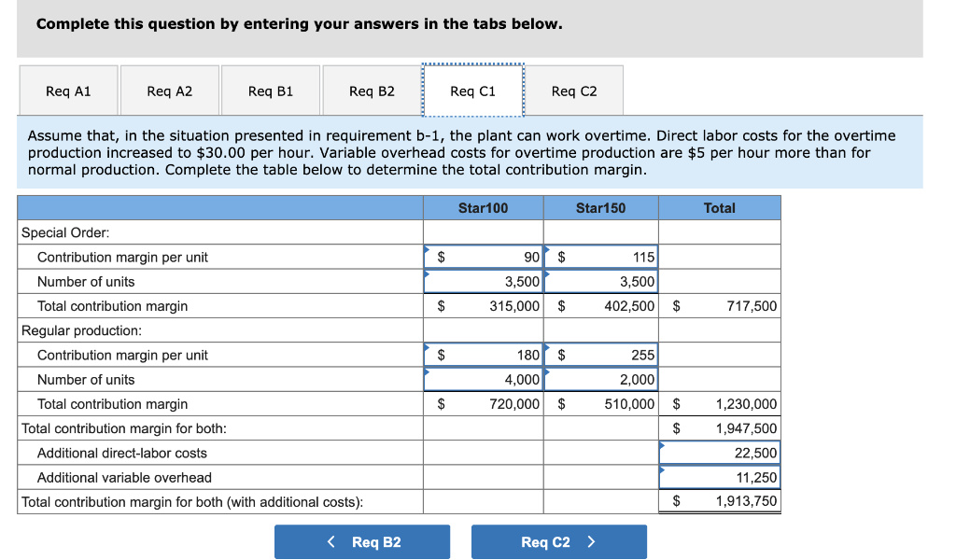Click the next Req C2 navigation button
This screenshot has width=956, height=560.
(559, 541)
